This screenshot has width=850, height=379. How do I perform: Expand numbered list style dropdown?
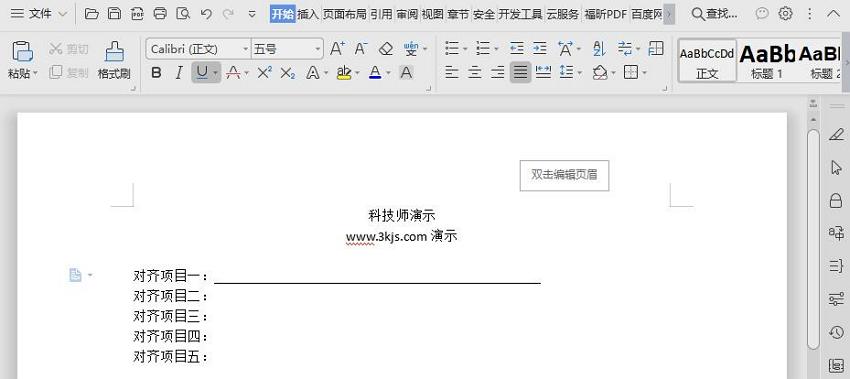tap(497, 49)
